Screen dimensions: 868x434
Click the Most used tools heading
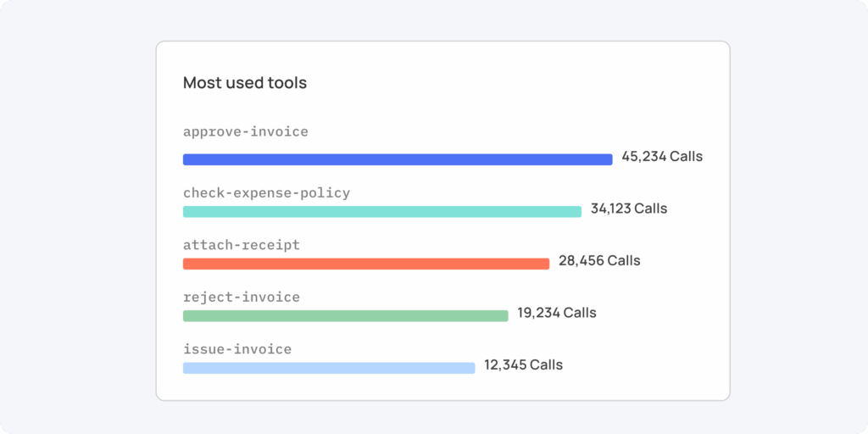244,83
